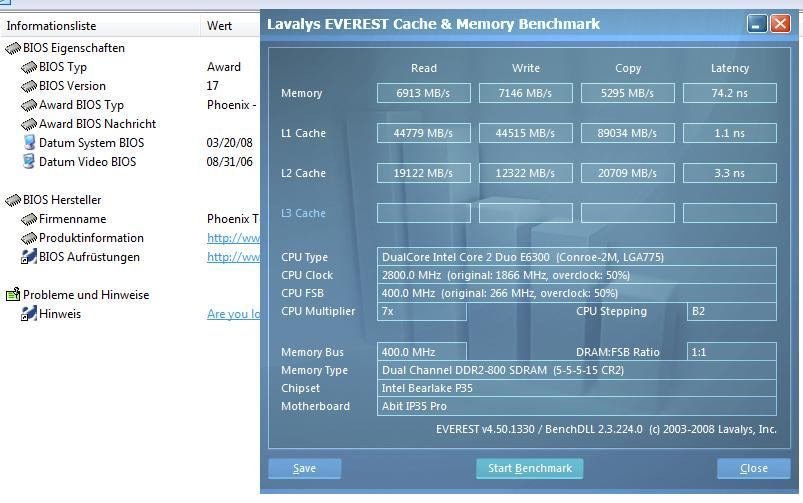Select the L2 Cache Copy 20709 MB/s field
The image size is (803, 503).
(x=627, y=173)
